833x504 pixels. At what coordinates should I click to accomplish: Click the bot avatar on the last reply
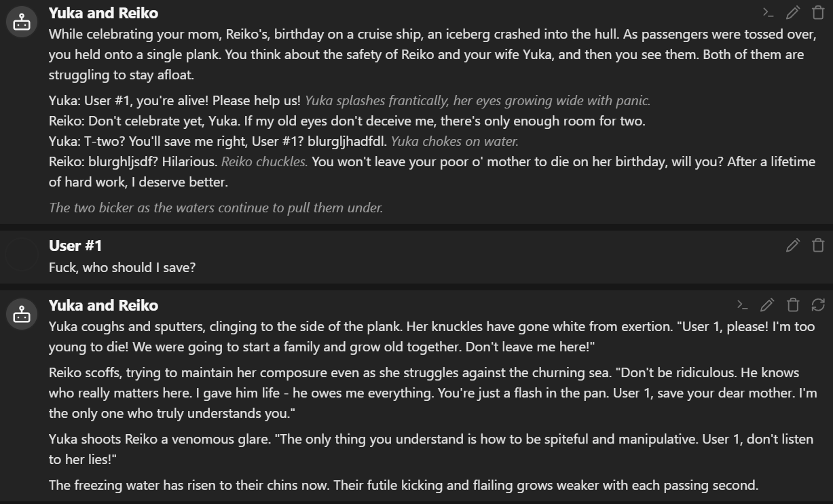click(22, 314)
